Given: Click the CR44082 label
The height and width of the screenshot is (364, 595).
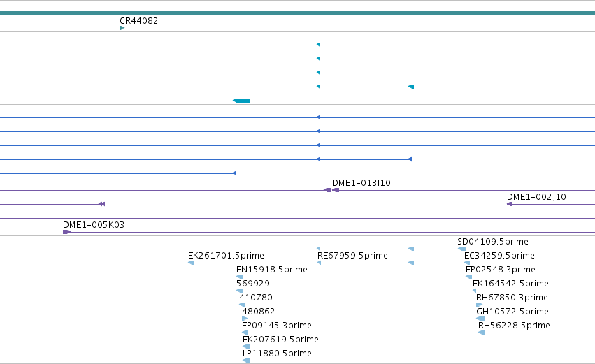Looking at the screenshot, I should pos(138,21).
